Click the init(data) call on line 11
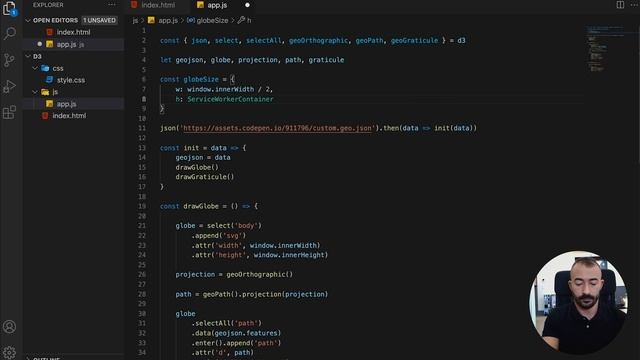This screenshot has width=640, height=360. 453,128
